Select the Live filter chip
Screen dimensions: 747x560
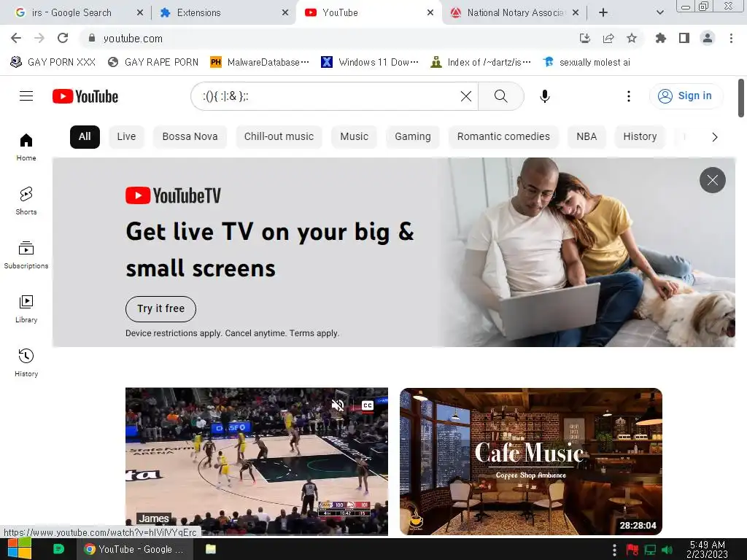[126, 136]
